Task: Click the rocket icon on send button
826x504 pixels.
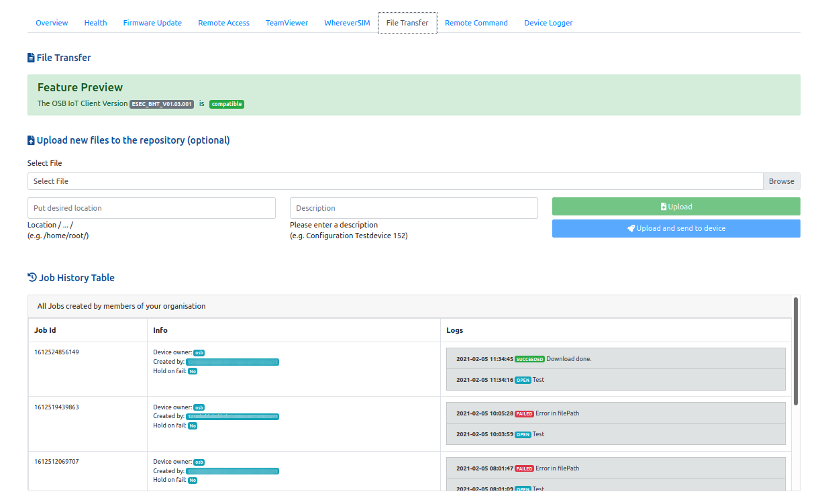Action: coord(631,228)
